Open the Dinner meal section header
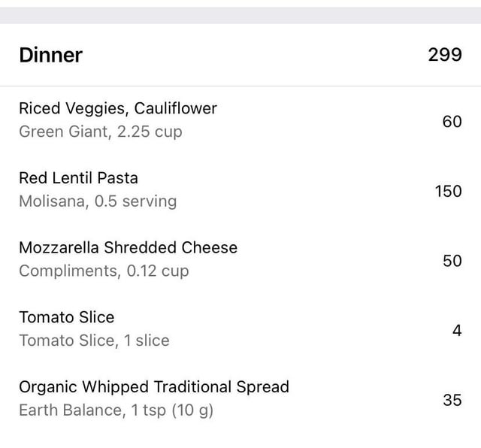This screenshot has height=448, width=481. pos(240,55)
